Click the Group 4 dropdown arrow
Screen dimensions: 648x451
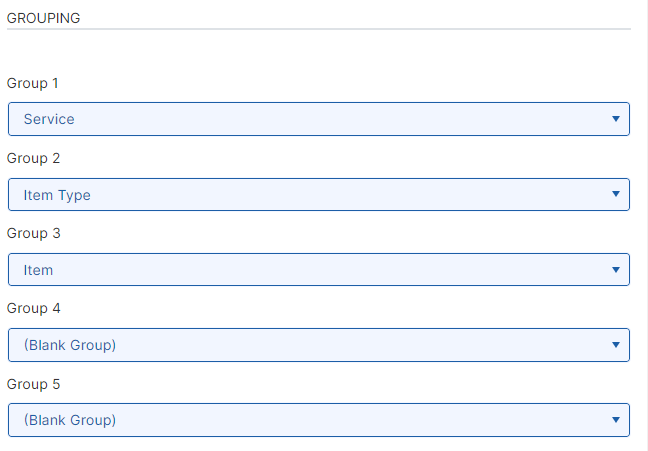pos(615,345)
